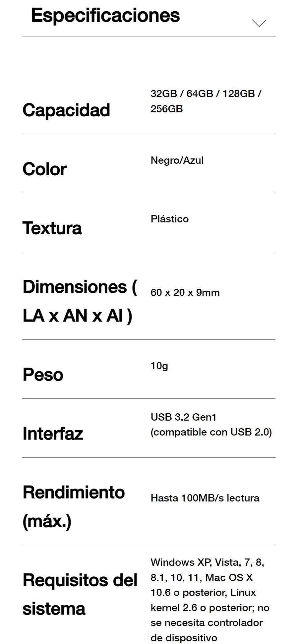Image resolution: width=298 pixels, height=644 pixels.
Task: Collapse the Especificaciones section chevron
Action: pyautogui.click(x=259, y=23)
